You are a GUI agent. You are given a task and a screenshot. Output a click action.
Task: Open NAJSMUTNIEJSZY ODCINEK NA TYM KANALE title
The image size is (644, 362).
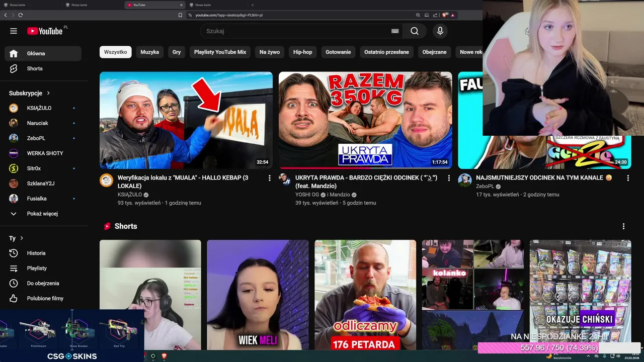pos(544,177)
